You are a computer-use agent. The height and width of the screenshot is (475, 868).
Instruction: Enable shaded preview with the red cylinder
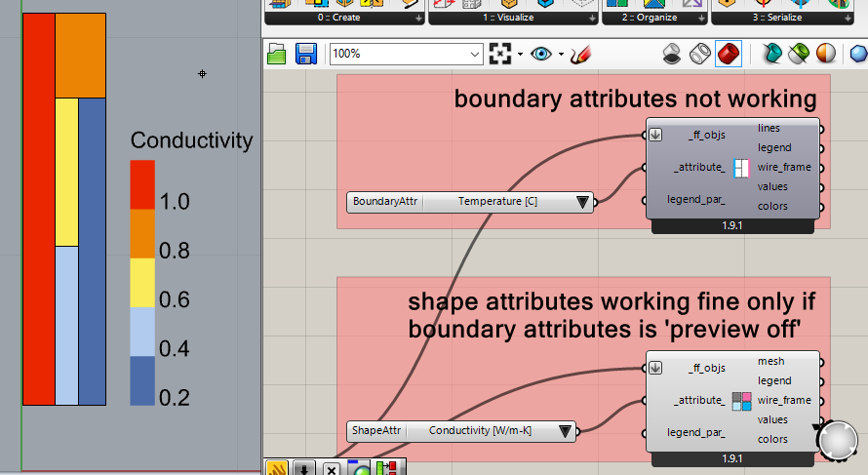[727, 54]
